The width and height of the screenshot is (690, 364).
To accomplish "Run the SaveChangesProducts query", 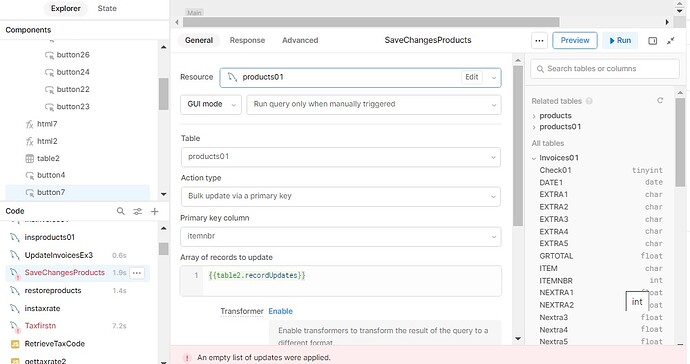I will click(x=620, y=40).
